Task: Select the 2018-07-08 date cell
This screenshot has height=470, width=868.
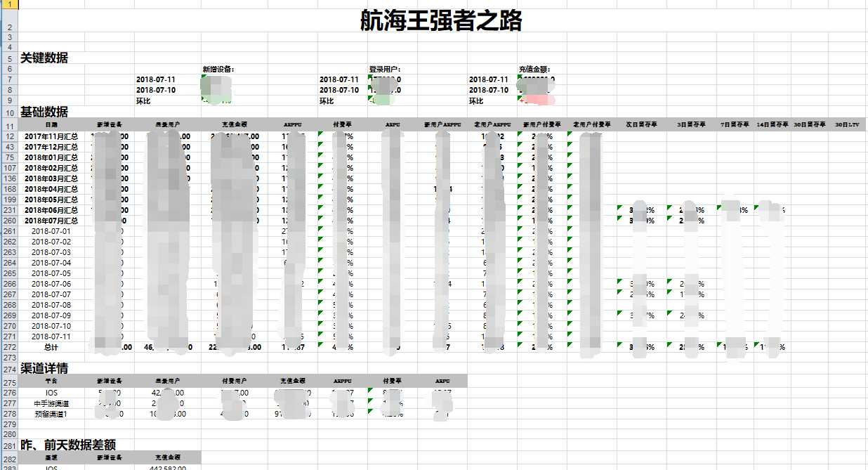Action: click(51, 305)
